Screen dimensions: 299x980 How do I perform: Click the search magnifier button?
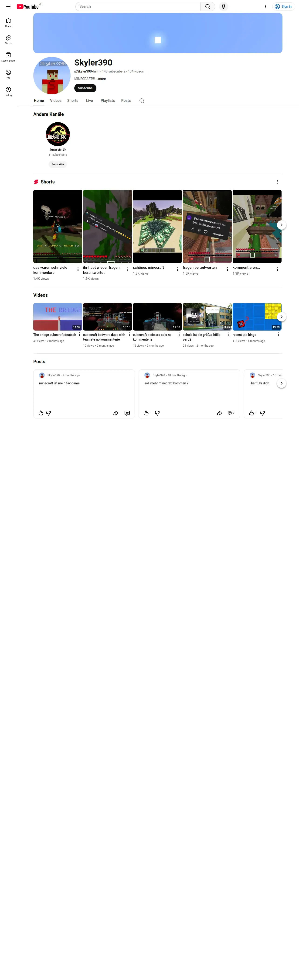(208, 7)
